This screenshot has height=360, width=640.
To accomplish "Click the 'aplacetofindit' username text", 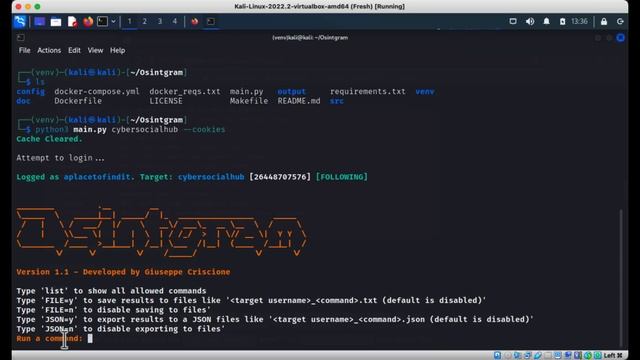I will (x=97, y=177).
